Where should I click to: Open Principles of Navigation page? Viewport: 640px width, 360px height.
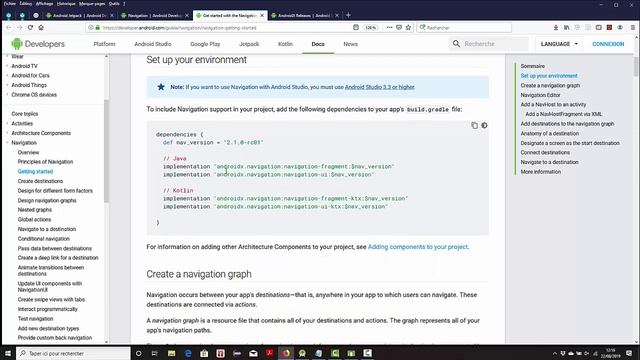point(45,162)
